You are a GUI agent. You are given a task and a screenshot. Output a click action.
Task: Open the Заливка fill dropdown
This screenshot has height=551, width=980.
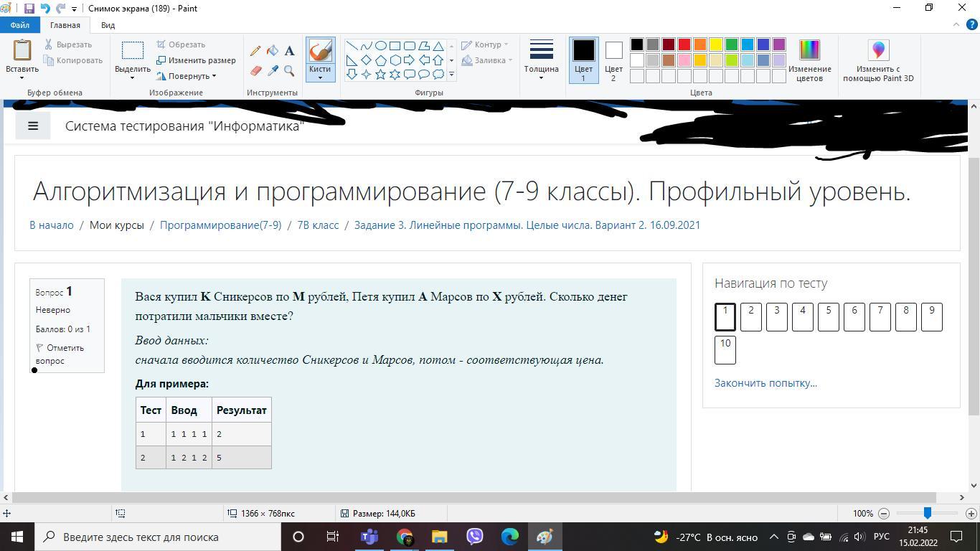(510, 60)
